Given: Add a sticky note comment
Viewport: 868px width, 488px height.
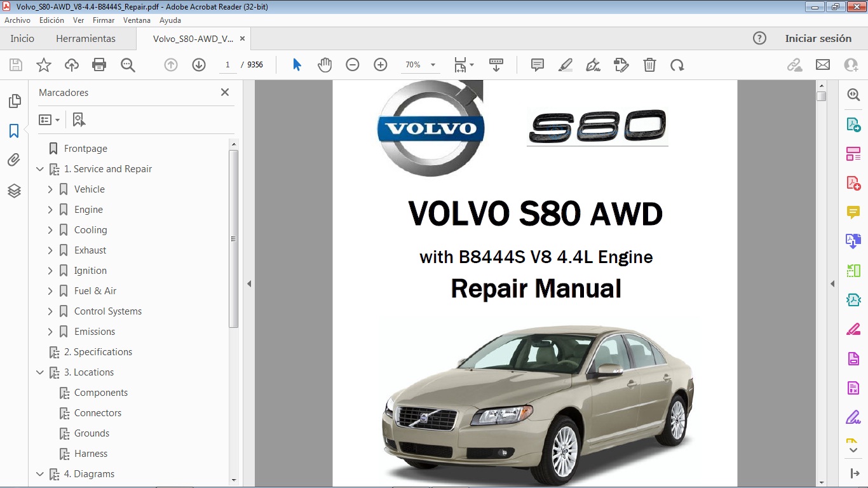Looking at the screenshot, I should pyautogui.click(x=537, y=64).
